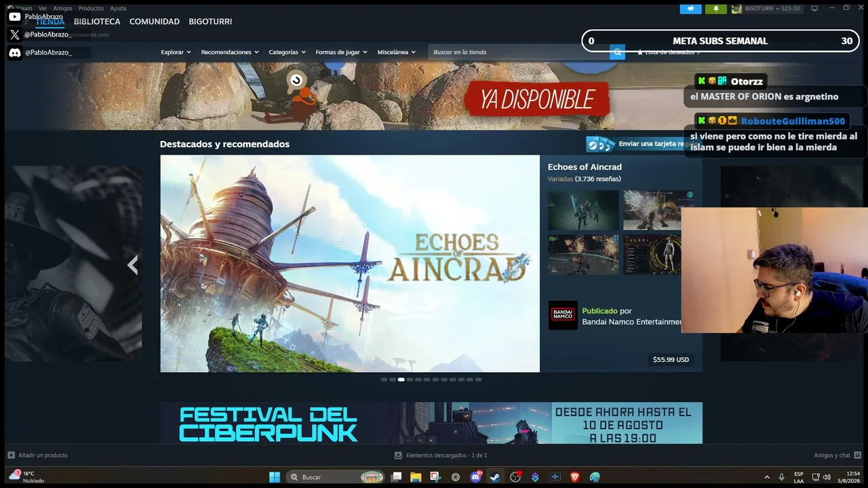
Task: Open the Amigos y chat link
Action: pyautogui.click(x=832, y=455)
